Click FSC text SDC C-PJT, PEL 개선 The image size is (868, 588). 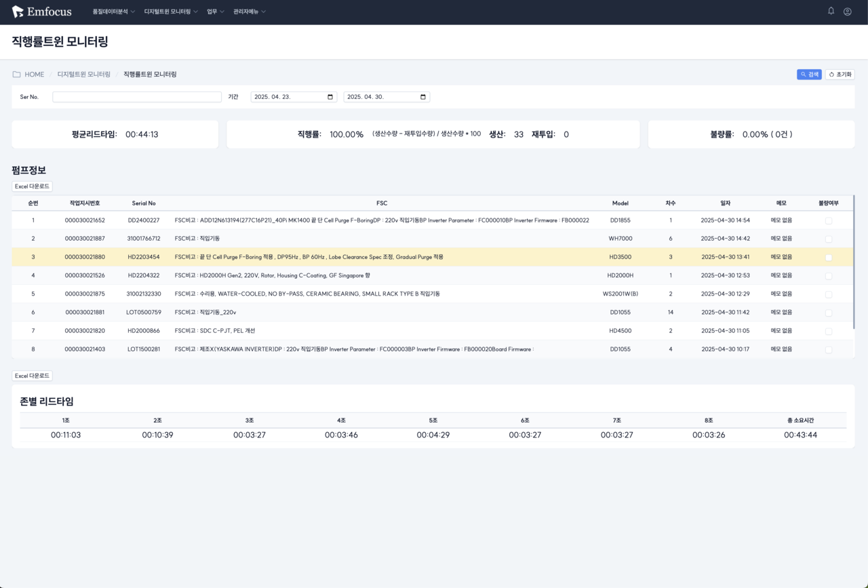(x=227, y=330)
